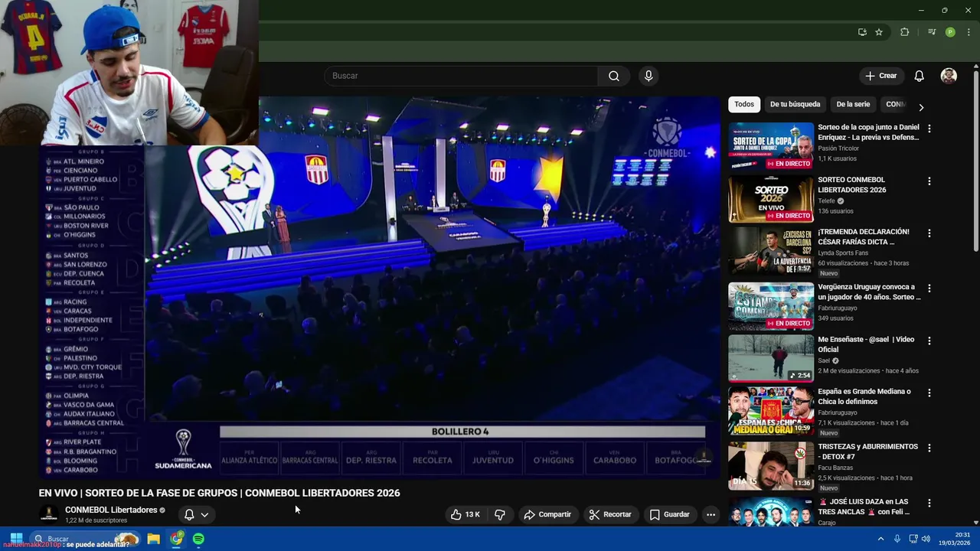The height and width of the screenshot is (551, 980).
Task: Show more filter chips with right arrow
Action: [921, 107]
